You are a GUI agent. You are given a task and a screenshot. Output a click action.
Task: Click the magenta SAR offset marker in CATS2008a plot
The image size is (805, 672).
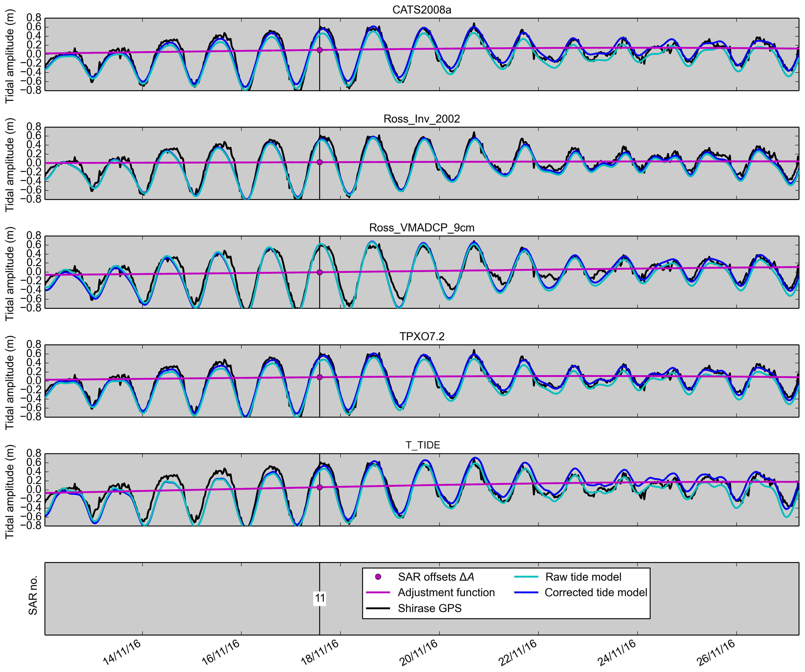320,50
